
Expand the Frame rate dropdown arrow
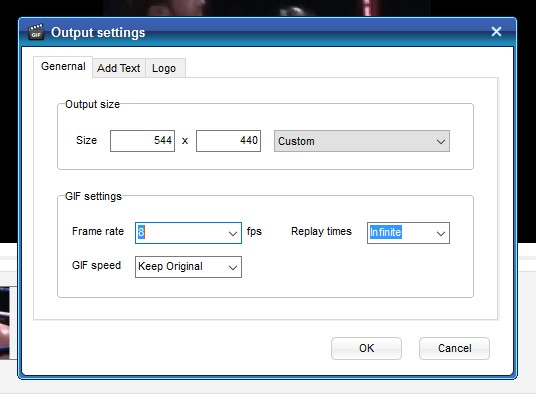(x=233, y=234)
